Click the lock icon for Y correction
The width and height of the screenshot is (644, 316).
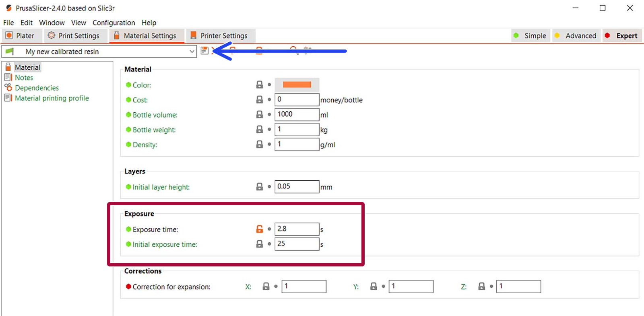(x=374, y=286)
